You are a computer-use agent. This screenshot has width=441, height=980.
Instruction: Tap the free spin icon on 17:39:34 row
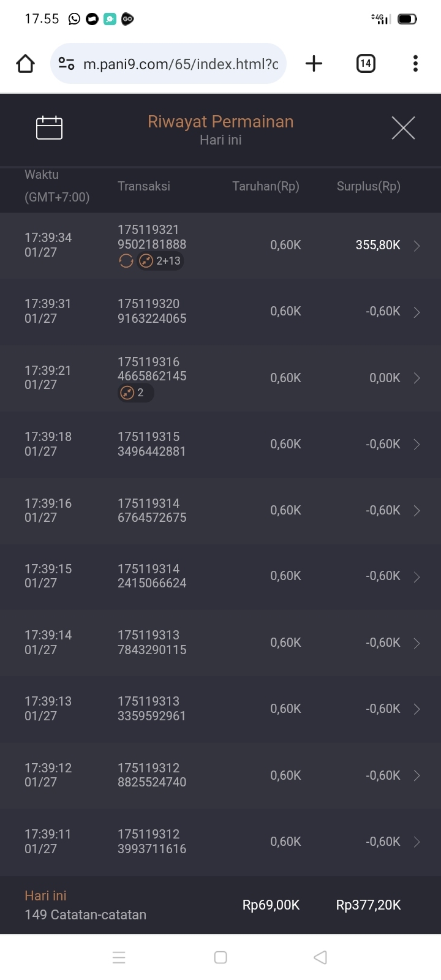126,262
